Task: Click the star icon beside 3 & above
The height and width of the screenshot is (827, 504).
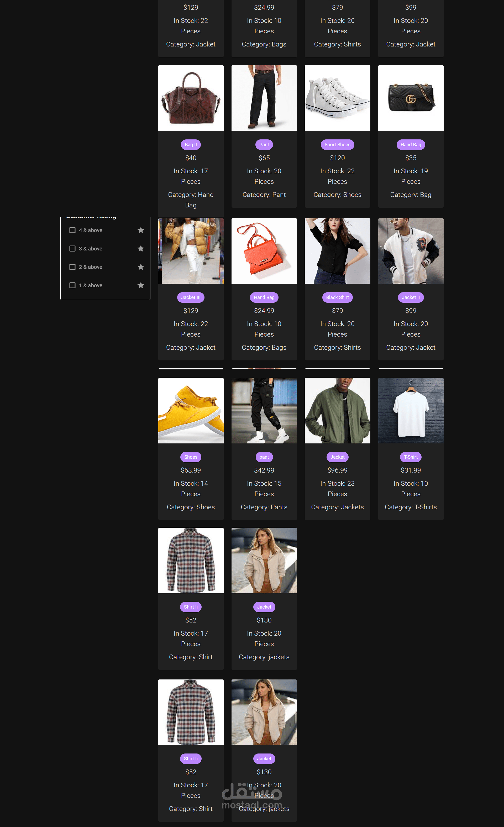Action: [141, 249]
